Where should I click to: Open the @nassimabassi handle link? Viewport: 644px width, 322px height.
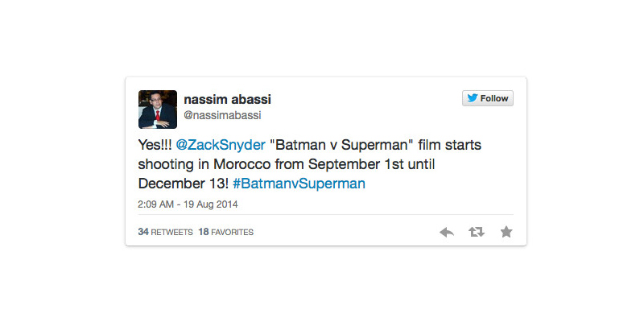click(x=222, y=115)
